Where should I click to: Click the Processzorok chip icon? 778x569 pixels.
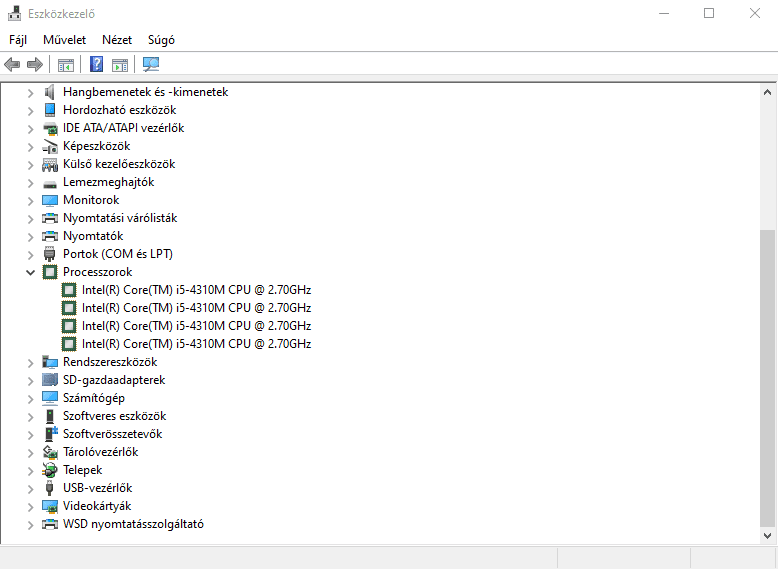[x=50, y=272]
